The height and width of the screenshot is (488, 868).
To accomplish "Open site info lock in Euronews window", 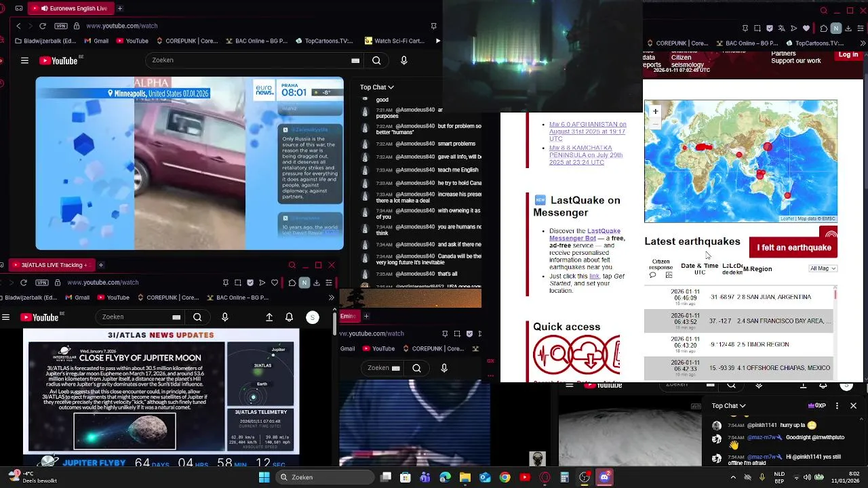I will click(x=77, y=26).
